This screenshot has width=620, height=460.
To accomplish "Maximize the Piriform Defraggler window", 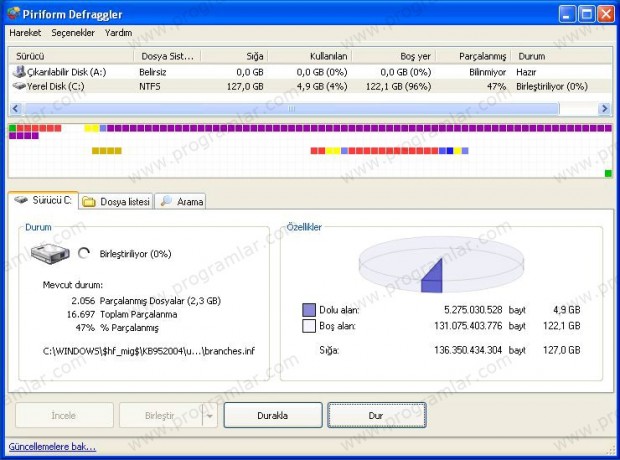I will 587,14.
